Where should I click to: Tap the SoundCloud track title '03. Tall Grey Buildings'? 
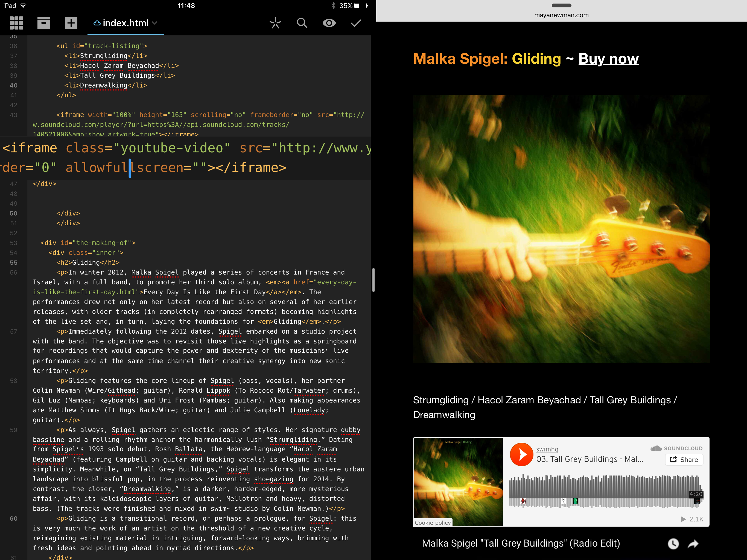590,459
